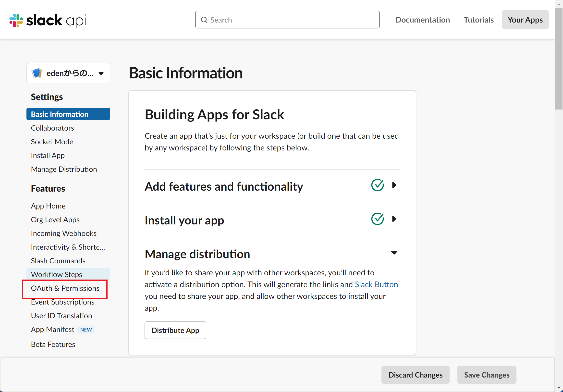Focus the Search input field
This screenshot has height=392, width=563.
pos(287,20)
